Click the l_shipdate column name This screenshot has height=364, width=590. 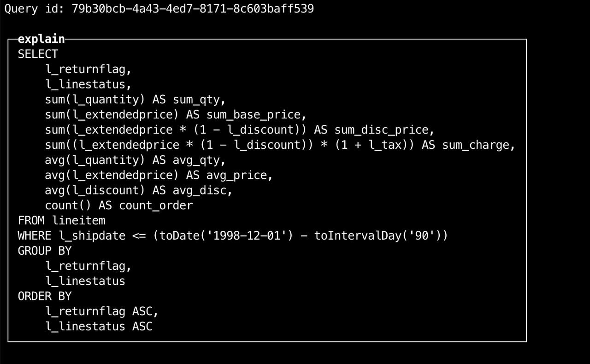pyautogui.click(x=92, y=236)
